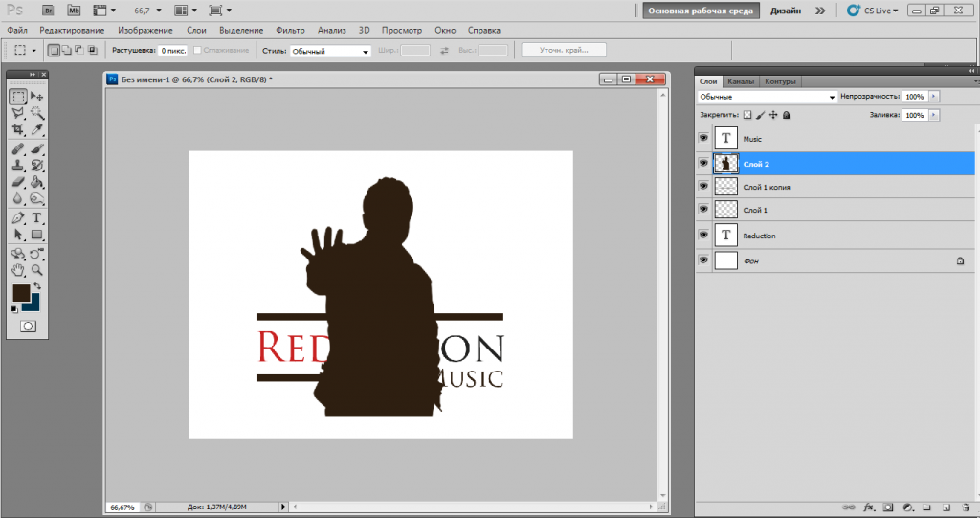The image size is (980, 518).
Task: Select the Crop tool
Action: (x=18, y=129)
